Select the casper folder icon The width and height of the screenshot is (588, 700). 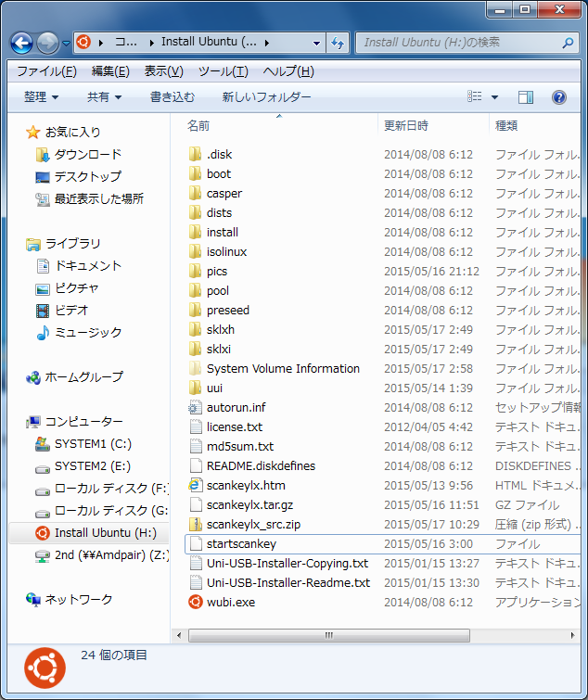195,193
